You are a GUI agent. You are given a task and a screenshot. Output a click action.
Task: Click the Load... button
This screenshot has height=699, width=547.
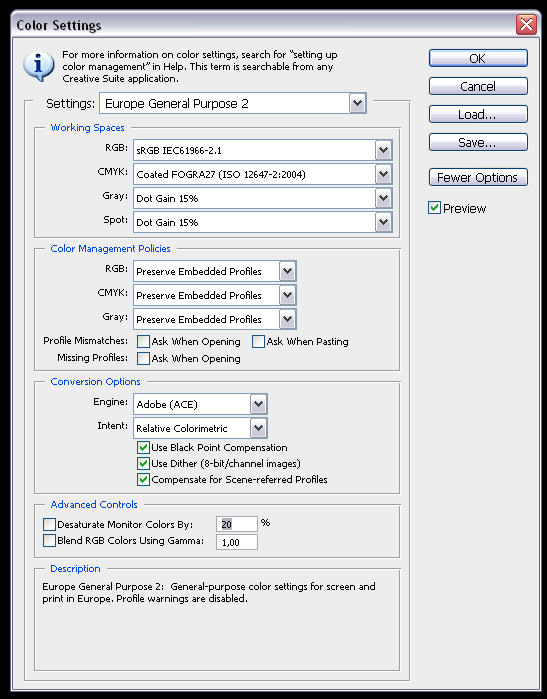[x=478, y=115]
